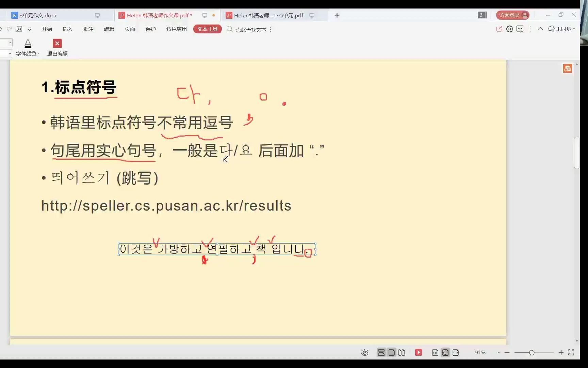Open a new tab with plus button

click(x=337, y=15)
